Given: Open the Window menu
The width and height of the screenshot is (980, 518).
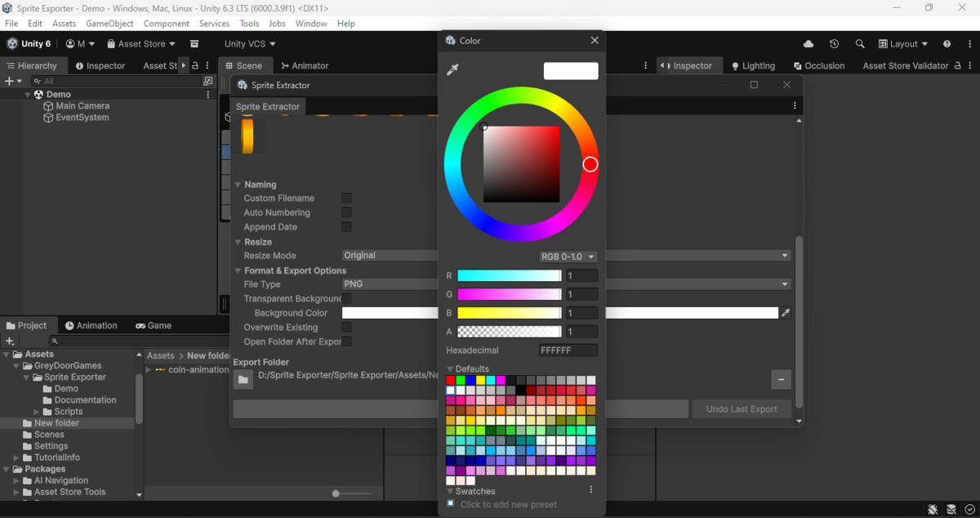Looking at the screenshot, I should pyautogui.click(x=311, y=24).
